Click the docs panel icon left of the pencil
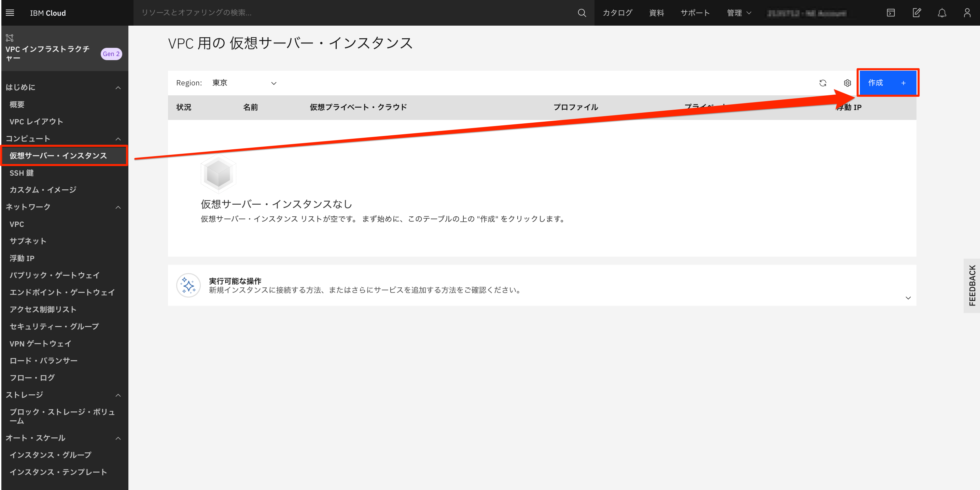Image resolution: width=980 pixels, height=490 pixels. pyautogui.click(x=891, y=13)
